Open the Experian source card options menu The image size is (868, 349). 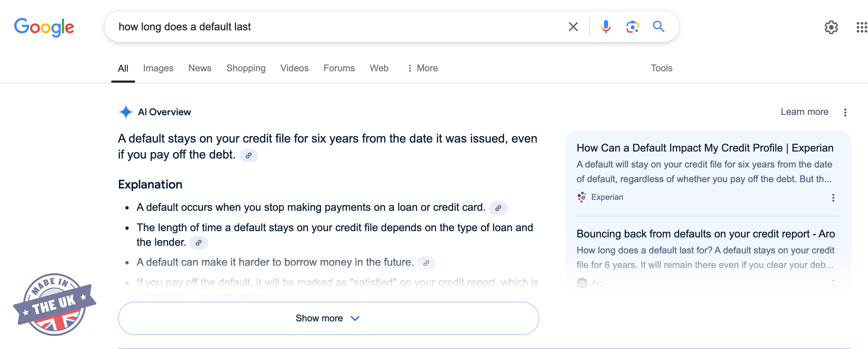click(x=833, y=198)
